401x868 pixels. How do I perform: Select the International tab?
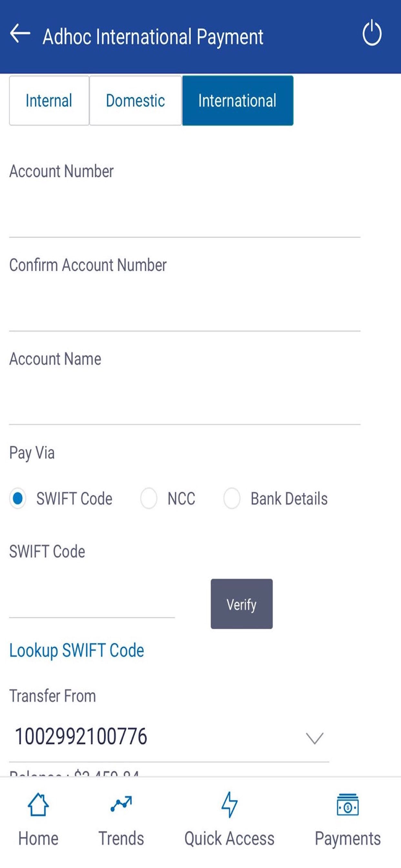(x=238, y=100)
